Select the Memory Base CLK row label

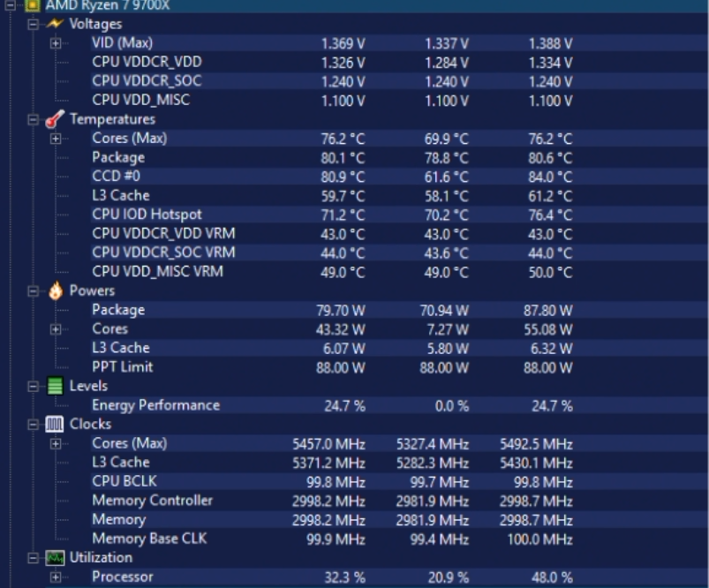tap(150, 539)
